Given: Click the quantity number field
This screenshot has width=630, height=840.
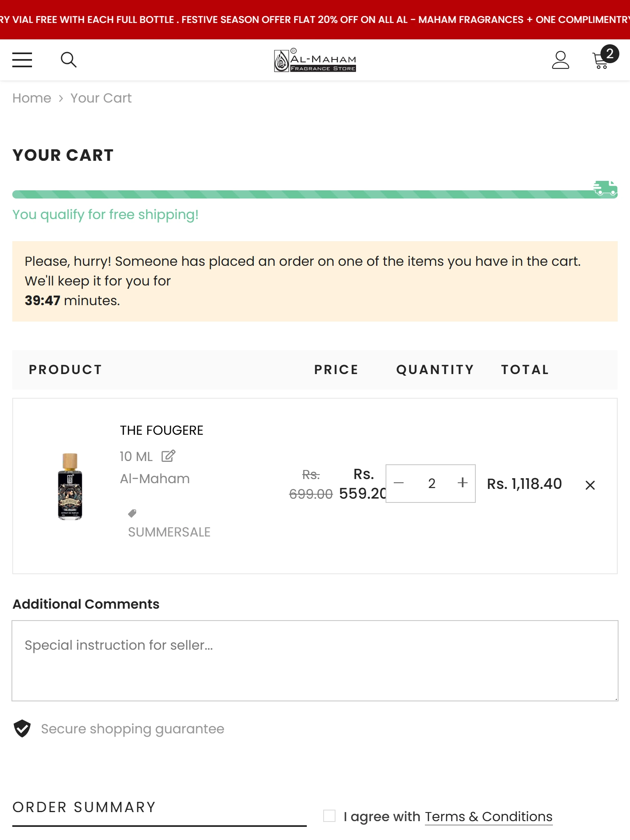Looking at the screenshot, I should click(x=431, y=484).
